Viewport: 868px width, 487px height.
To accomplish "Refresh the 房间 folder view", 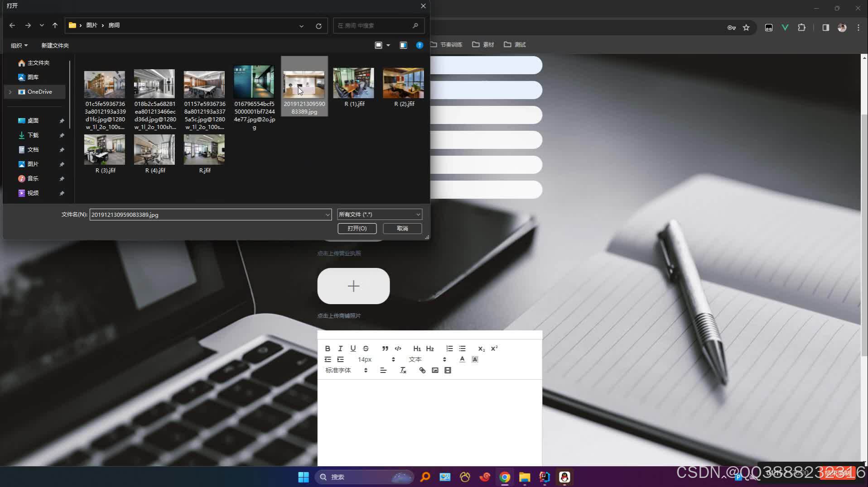I will pyautogui.click(x=318, y=26).
